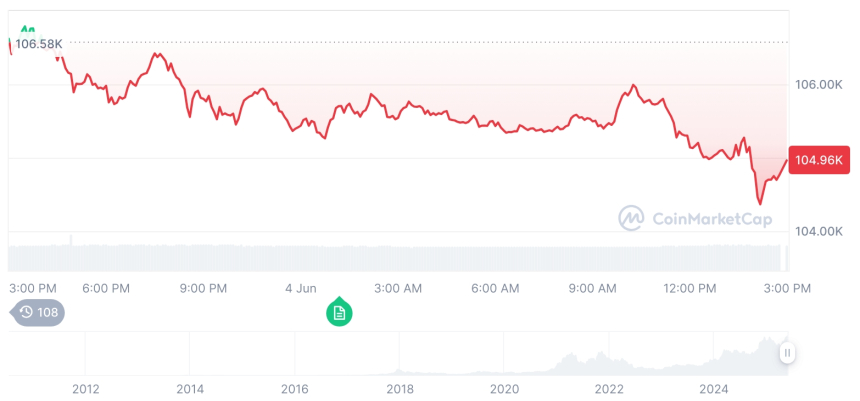Open the history badge showing 108

[39, 312]
